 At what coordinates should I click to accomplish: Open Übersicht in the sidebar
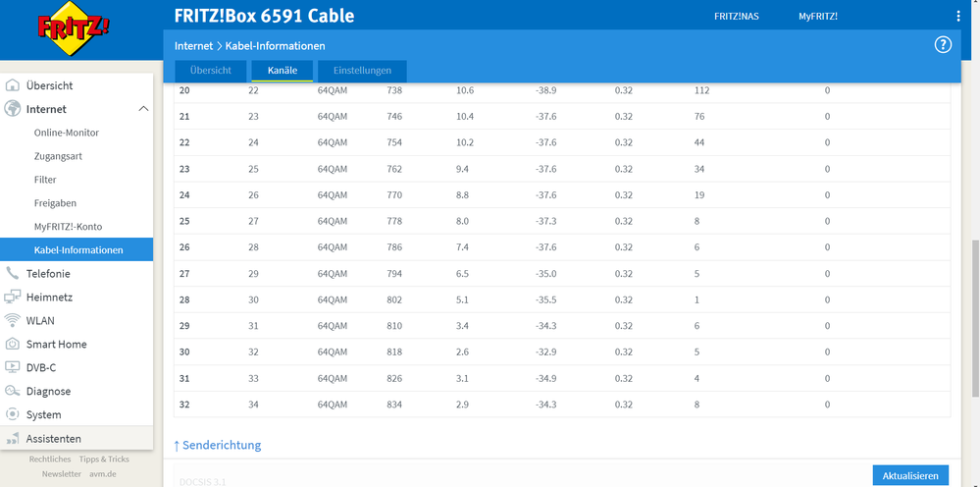[49, 85]
